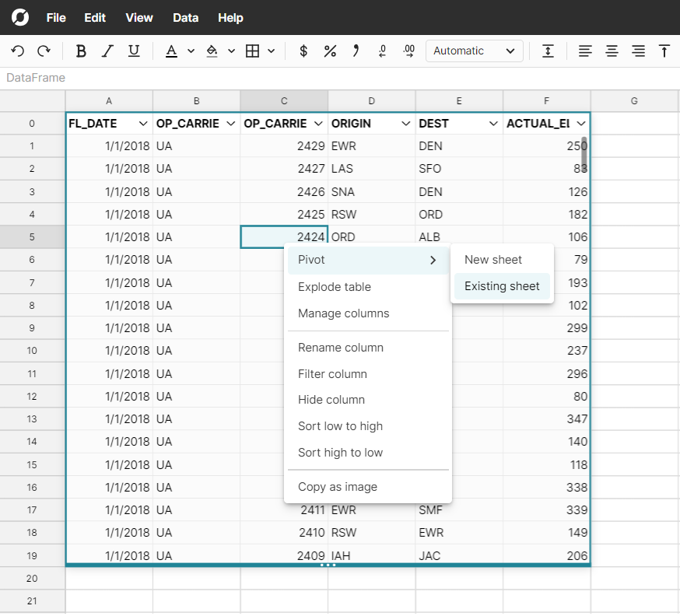Select Explode table option
This screenshot has height=616, width=680.
click(x=335, y=287)
